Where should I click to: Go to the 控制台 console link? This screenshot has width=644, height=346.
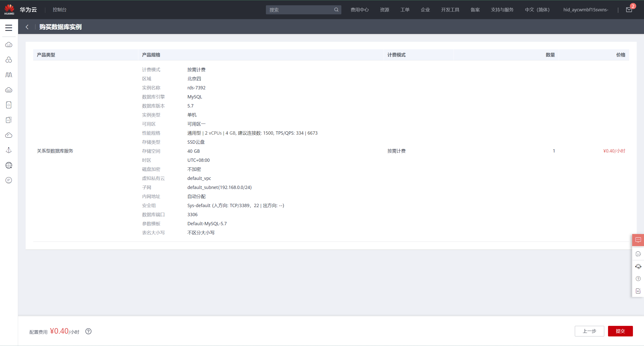tap(59, 10)
